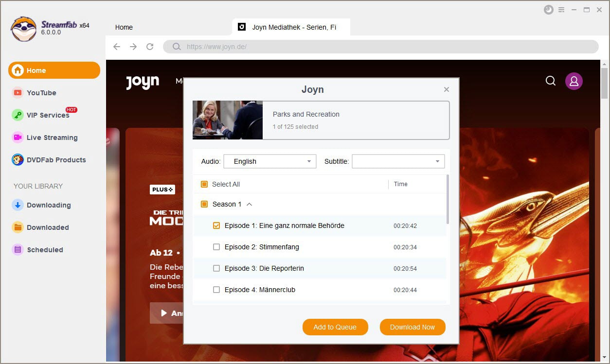Collapse the Season 1 chevron
The height and width of the screenshot is (364, 610).
point(250,204)
